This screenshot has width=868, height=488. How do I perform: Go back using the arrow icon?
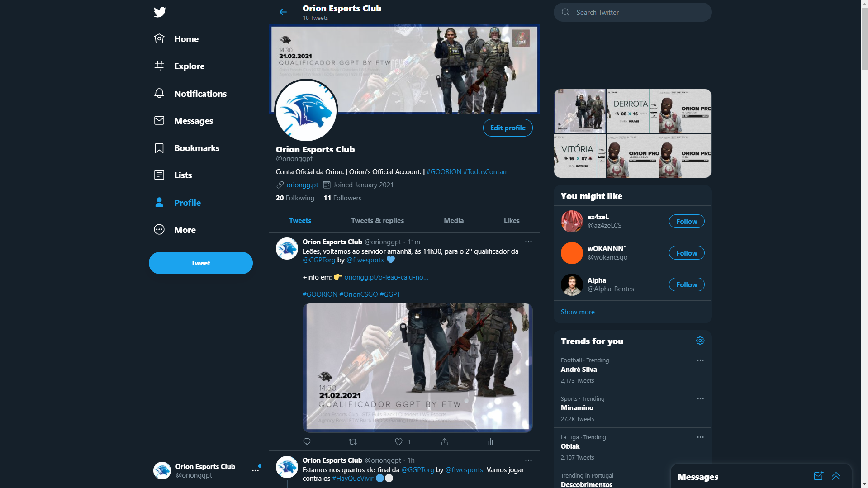[283, 12]
